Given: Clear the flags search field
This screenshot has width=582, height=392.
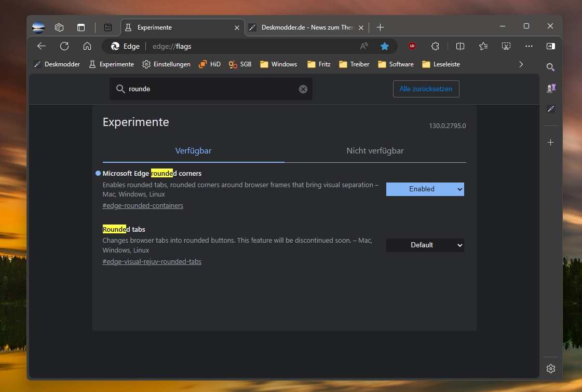Looking at the screenshot, I should point(303,89).
